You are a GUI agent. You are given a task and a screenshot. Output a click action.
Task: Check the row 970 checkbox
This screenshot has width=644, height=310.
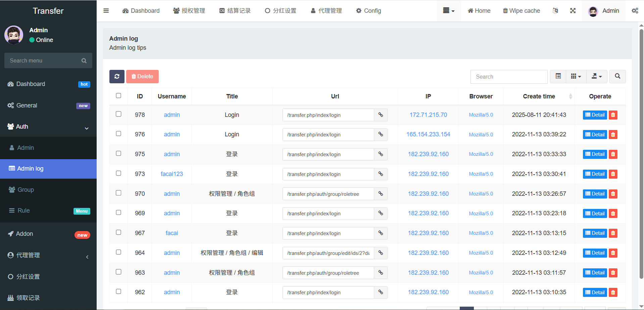pos(118,193)
